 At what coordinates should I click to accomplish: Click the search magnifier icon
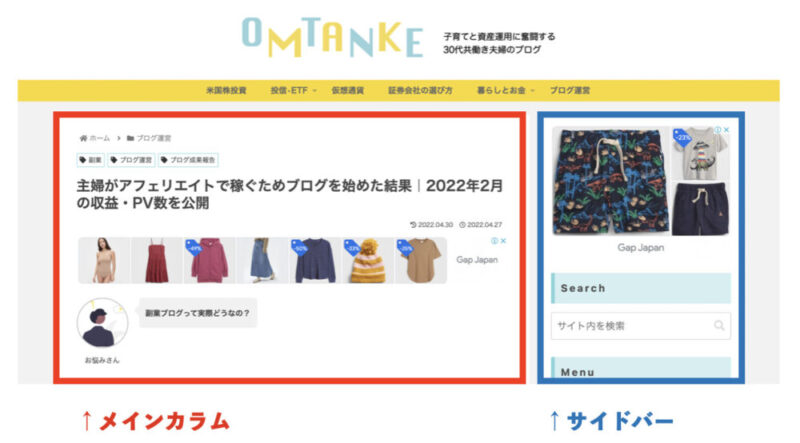tap(719, 326)
